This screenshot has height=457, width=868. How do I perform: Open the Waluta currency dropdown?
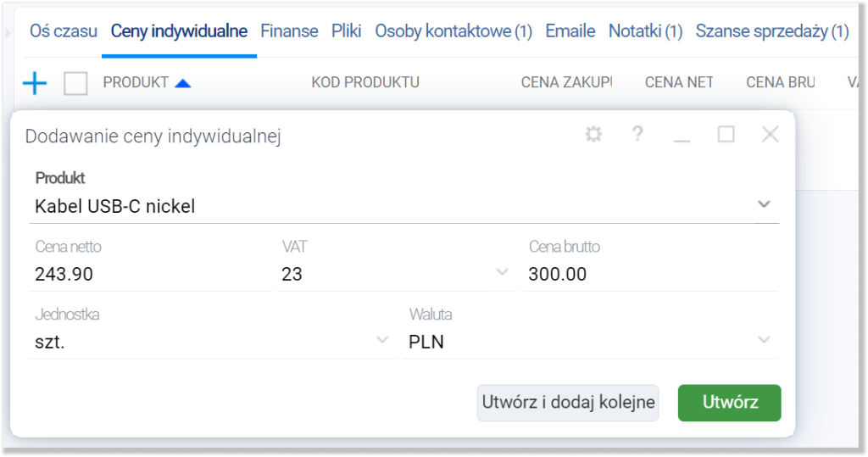coord(764,341)
